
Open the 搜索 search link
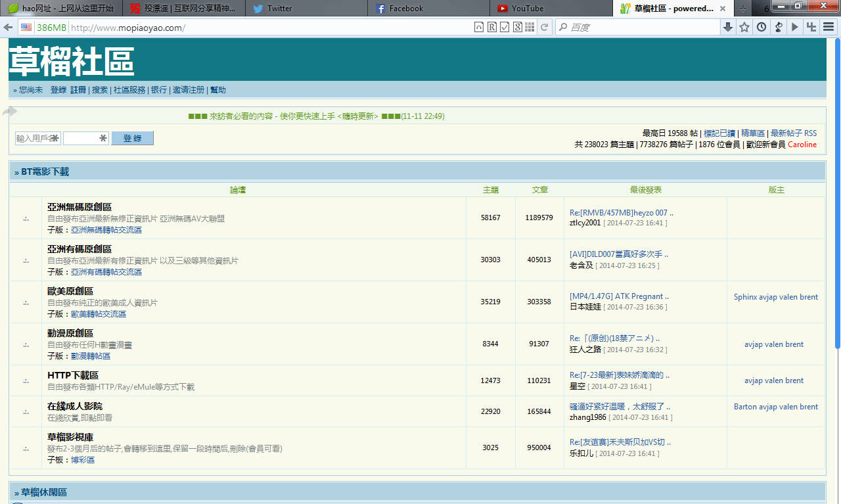tap(100, 90)
